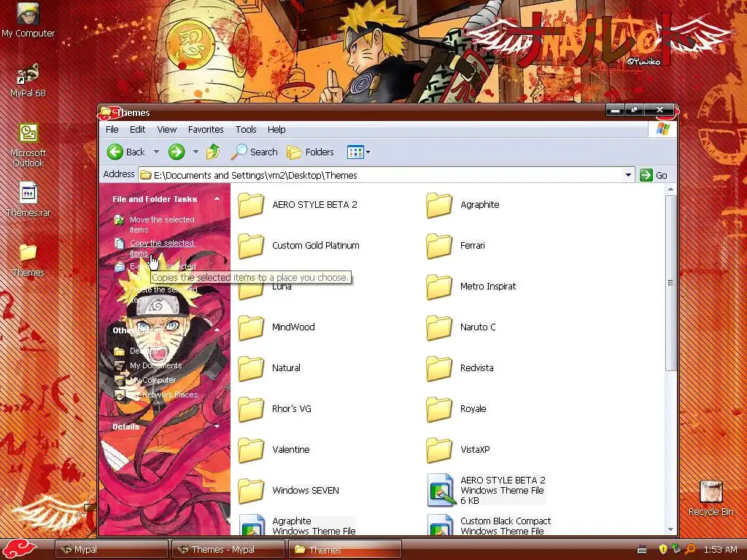Viewport: 747px width, 560px height.
Task: Click the Views icon button
Action: pyautogui.click(x=355, y=152)
